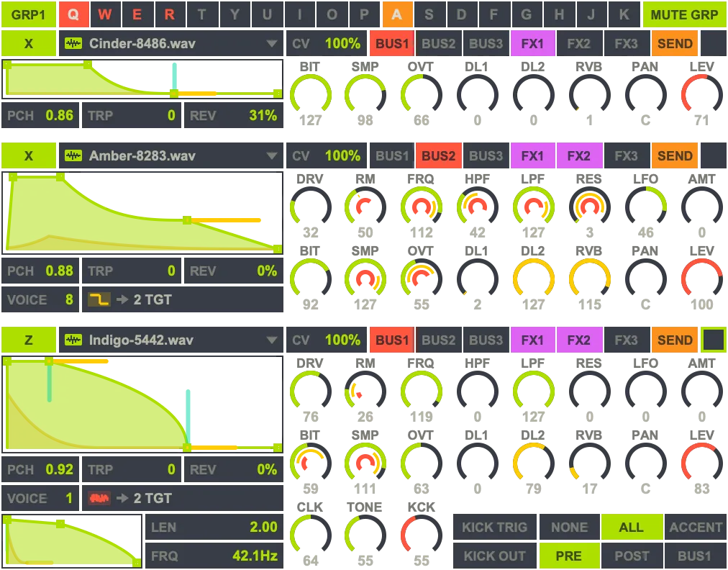Select the red noise modulation source icon

tap(99, 499)
